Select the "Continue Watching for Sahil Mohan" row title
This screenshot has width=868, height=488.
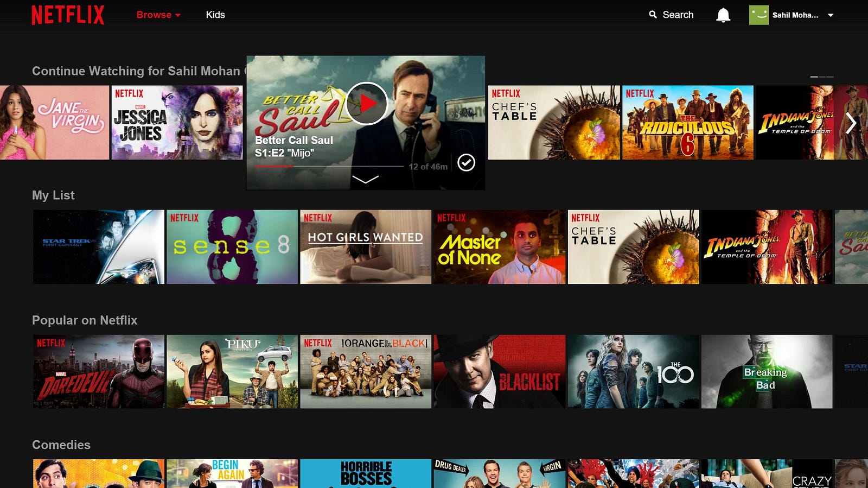pos(136,71)
